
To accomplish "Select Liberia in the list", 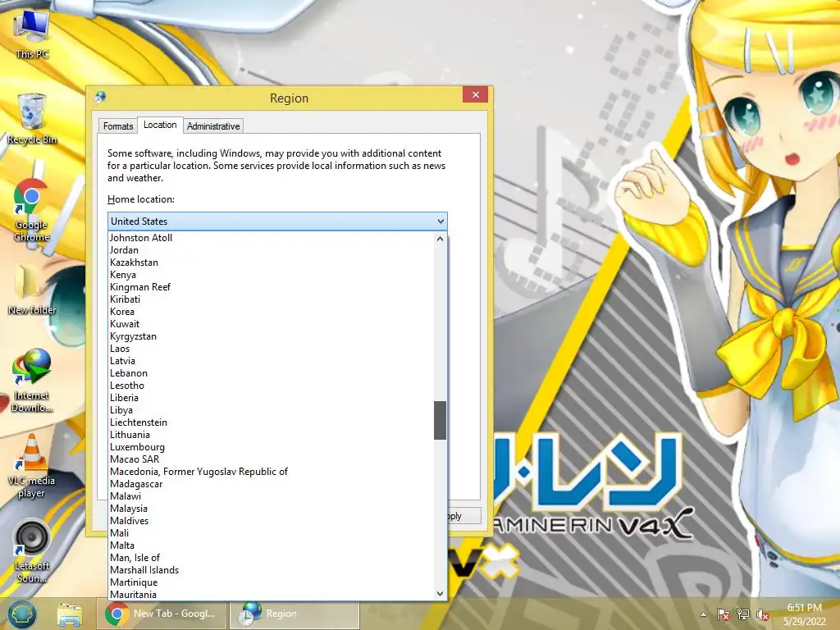I will click(x=271, y=398).
